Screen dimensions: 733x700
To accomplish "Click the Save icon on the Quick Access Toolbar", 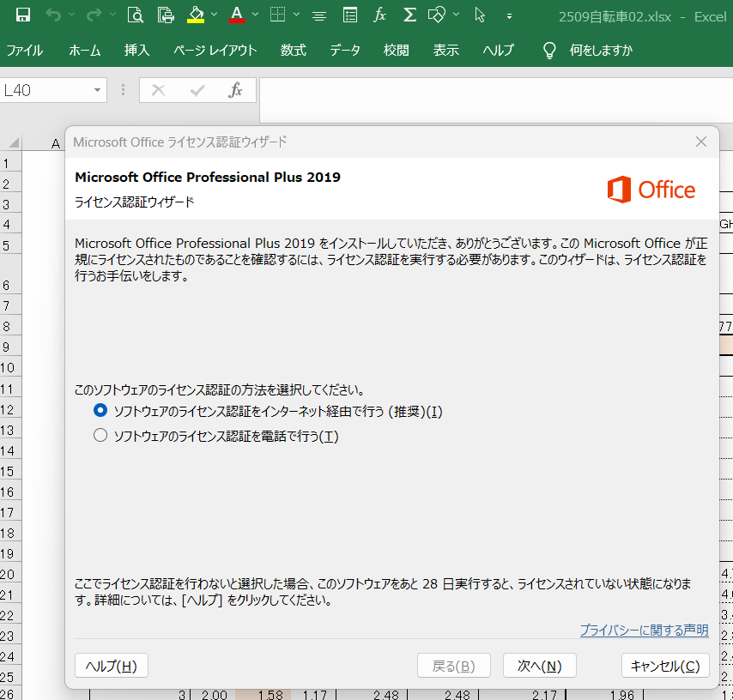I will pyautogui.click(x=21, y=15).
